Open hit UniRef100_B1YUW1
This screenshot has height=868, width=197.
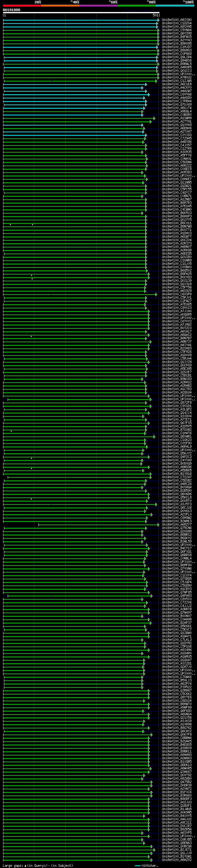177,856
